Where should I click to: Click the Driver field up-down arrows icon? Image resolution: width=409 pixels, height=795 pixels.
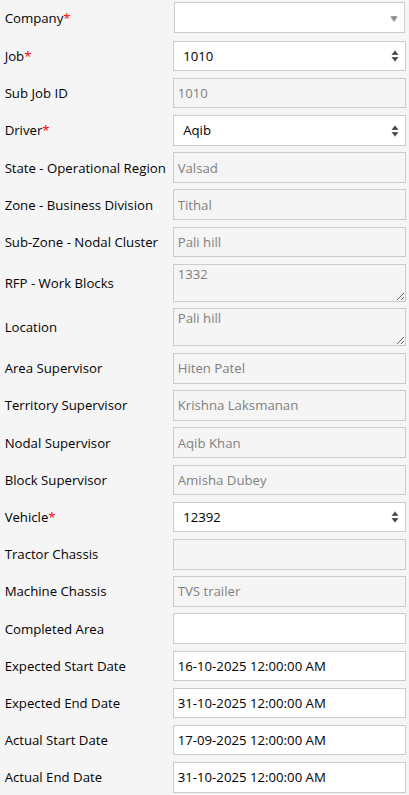(x=395, y=131)
